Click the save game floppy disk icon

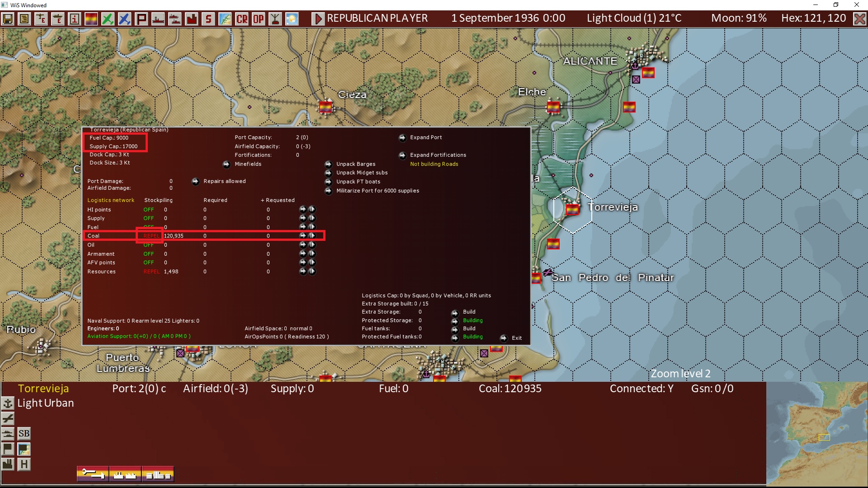point(8,19)
